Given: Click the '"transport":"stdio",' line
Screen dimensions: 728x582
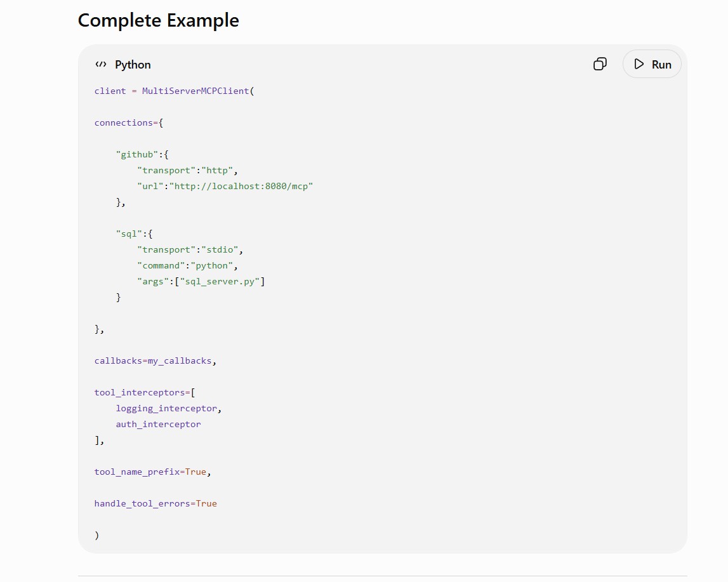Looking at the screenshot, I should [x=190, y=249].
